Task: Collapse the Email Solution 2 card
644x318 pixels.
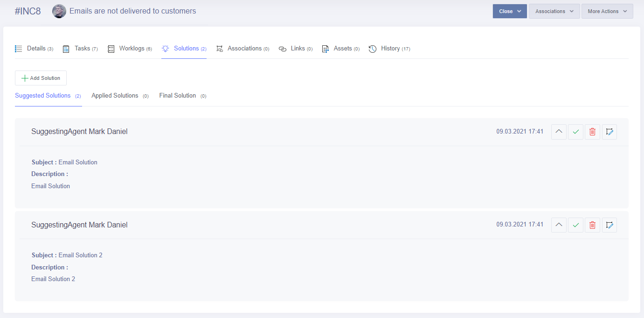Action: [559, 225]
